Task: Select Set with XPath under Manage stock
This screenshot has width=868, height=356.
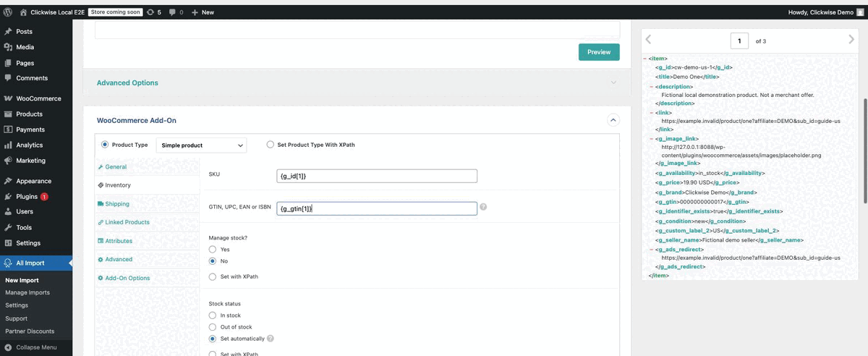Action: pos(213,276)
